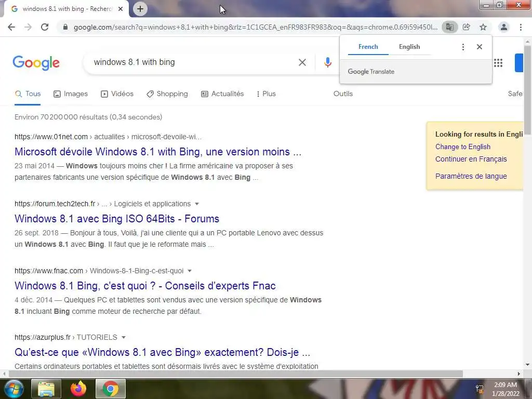Open the Chrome three-dot menu

point(521,27)
